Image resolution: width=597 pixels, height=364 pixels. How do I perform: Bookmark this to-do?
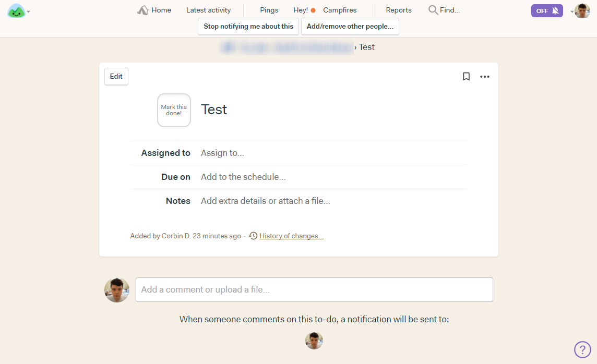[x=466, y=76]
